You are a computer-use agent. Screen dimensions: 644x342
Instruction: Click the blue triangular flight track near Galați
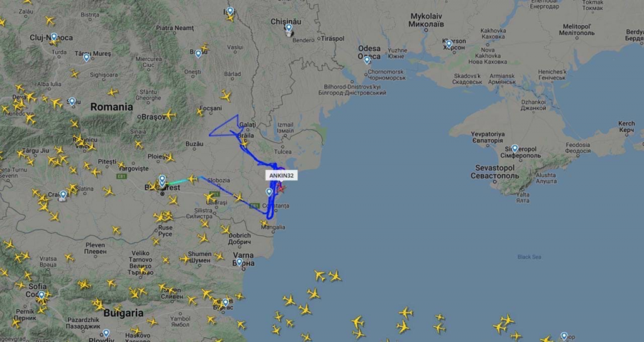click(x=225, y=126)
